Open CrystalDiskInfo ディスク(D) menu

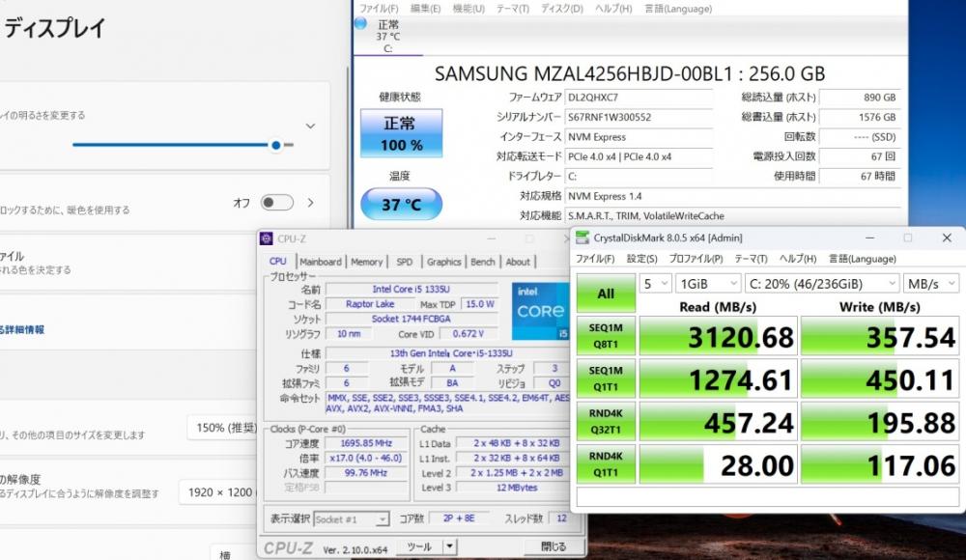click(x=562, y=9)
